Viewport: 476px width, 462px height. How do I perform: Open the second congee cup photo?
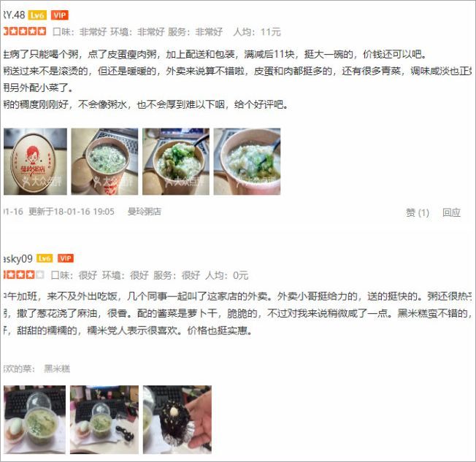point(104,161)
